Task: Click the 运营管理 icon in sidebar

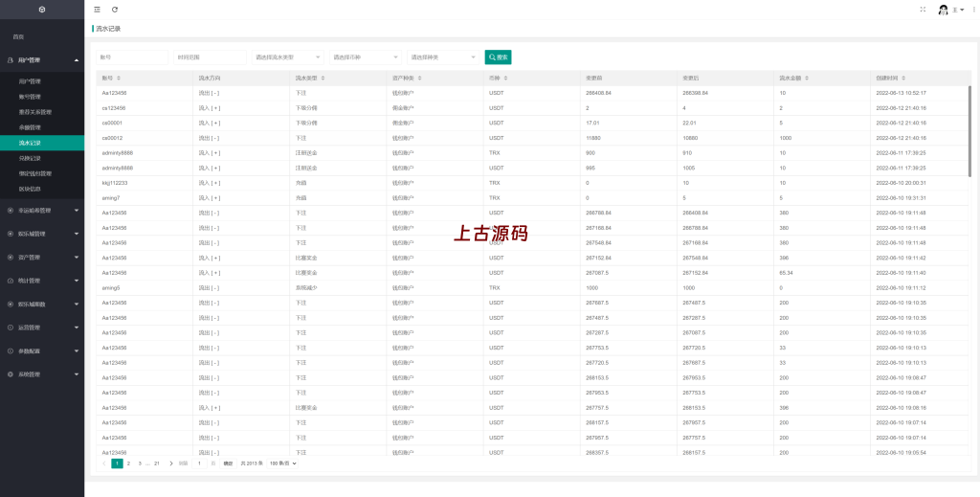Action: click(x=10, y=327)
